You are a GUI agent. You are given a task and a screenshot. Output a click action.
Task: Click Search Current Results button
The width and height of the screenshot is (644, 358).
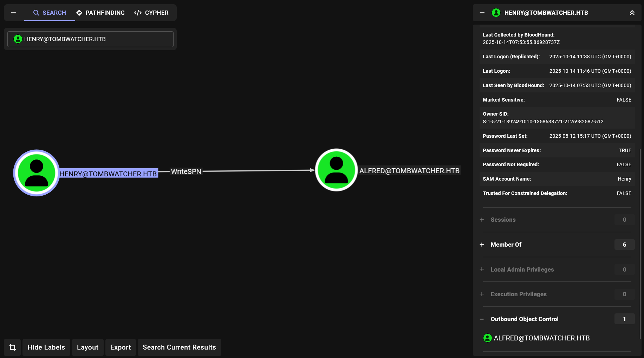click(179, 347)
